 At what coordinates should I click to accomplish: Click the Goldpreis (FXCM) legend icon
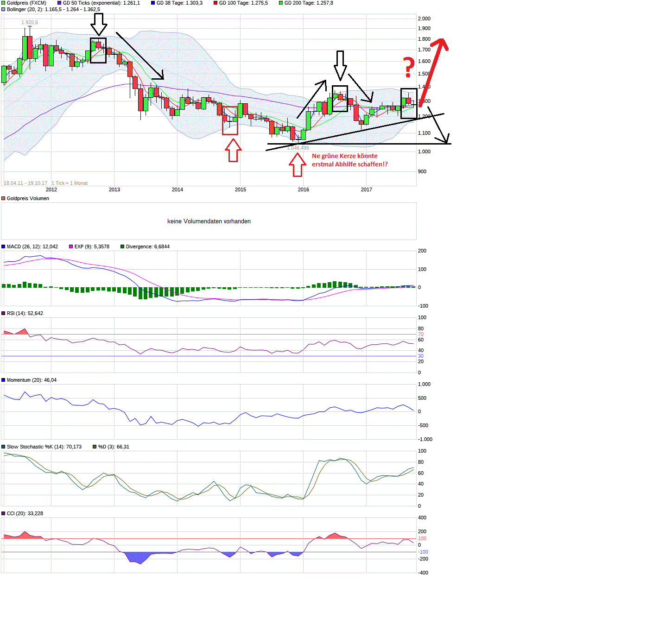(x=3, y=3)
